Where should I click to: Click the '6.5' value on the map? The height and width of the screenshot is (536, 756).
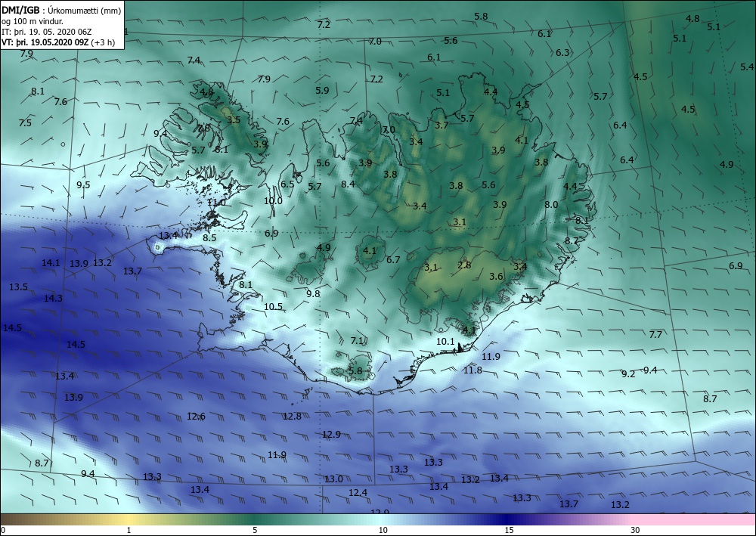pos(288,184)
